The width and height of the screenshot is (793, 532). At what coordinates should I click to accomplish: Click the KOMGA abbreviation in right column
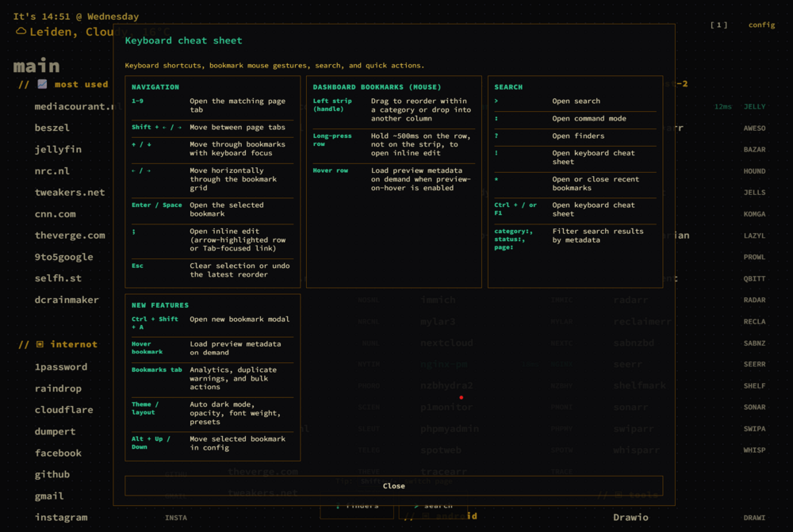[754, 214]
